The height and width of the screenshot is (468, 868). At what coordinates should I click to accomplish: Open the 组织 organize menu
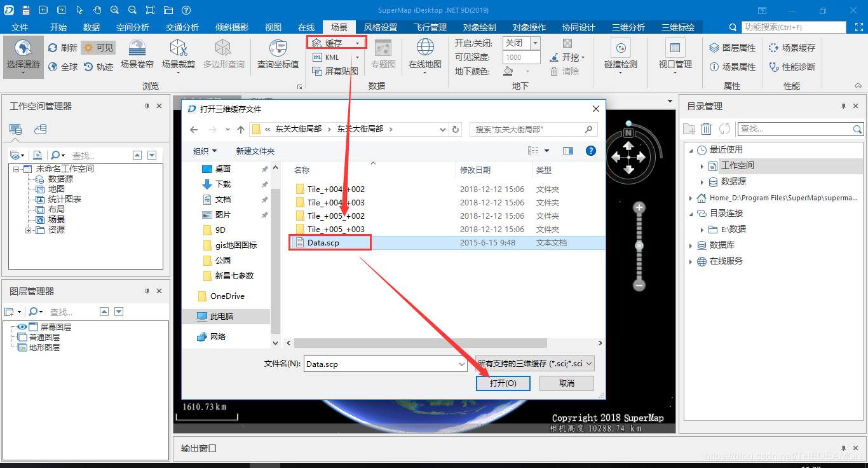coord(205,151)
